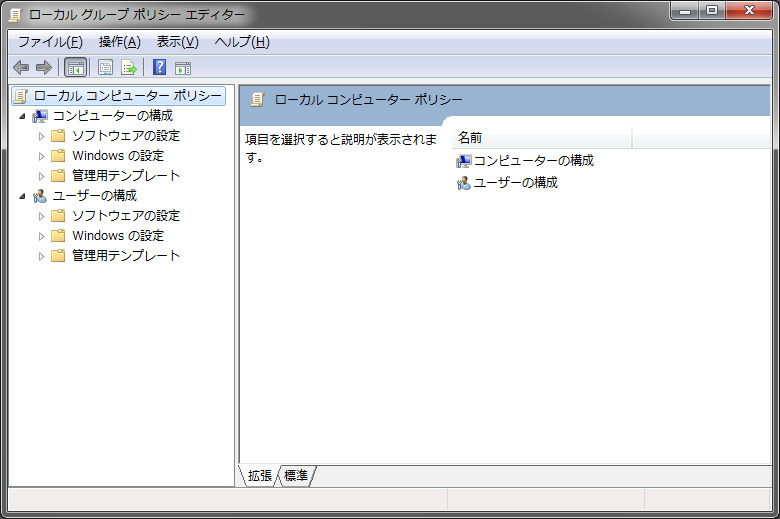Click folder icon of 管理用テンプレート under コンピューターの構成
780x519 pixels.
click(x=58, y=176)
